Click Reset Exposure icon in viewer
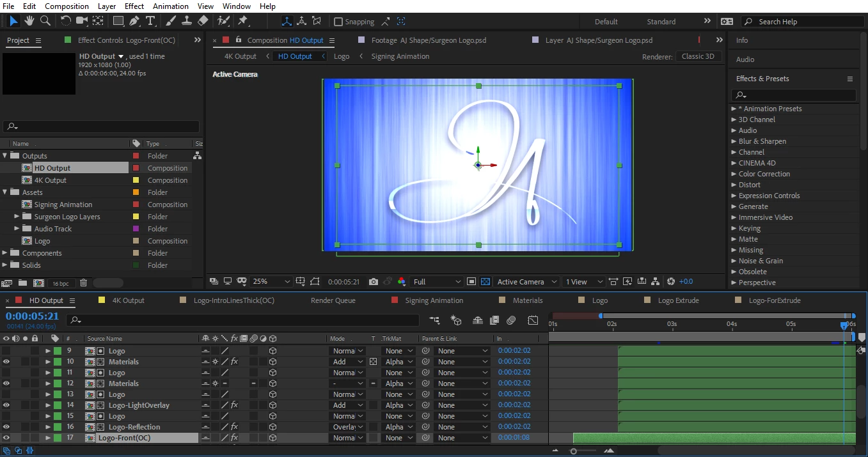 pos(671,282)
